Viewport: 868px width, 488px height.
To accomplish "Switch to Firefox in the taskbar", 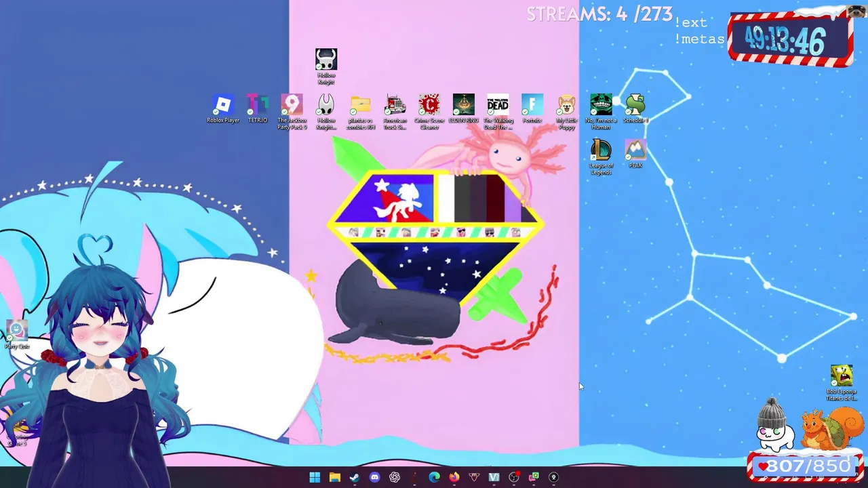I will click(454, 477).
